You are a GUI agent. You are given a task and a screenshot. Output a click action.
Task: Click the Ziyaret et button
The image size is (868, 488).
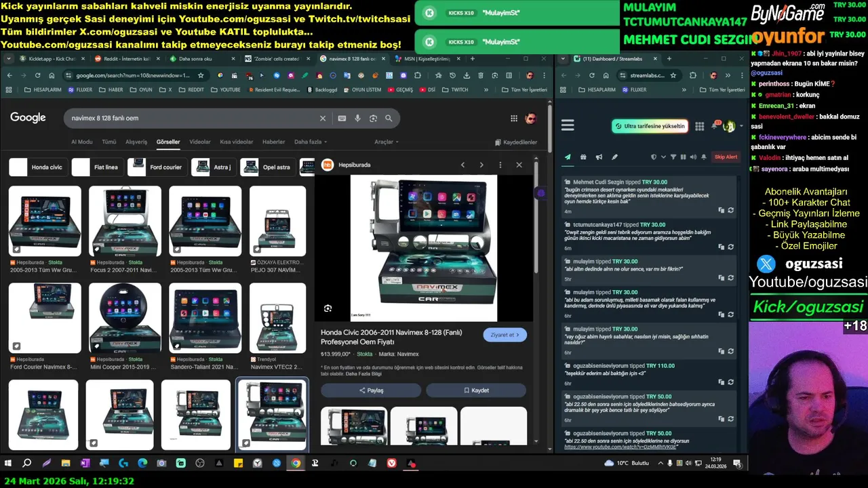pos(505,335)
